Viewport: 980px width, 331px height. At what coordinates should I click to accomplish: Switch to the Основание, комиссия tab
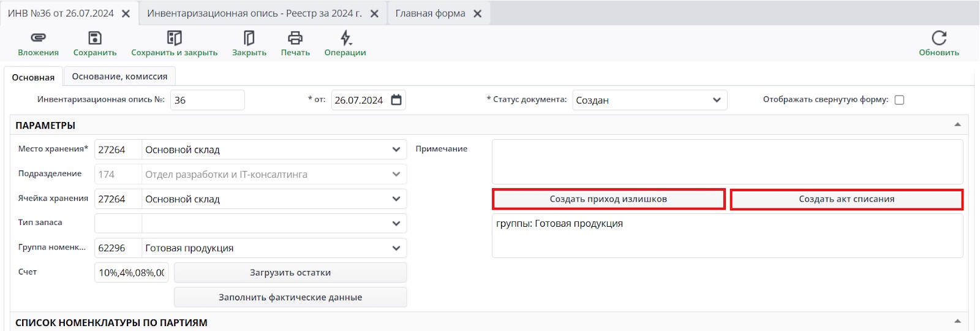point(119,77)
